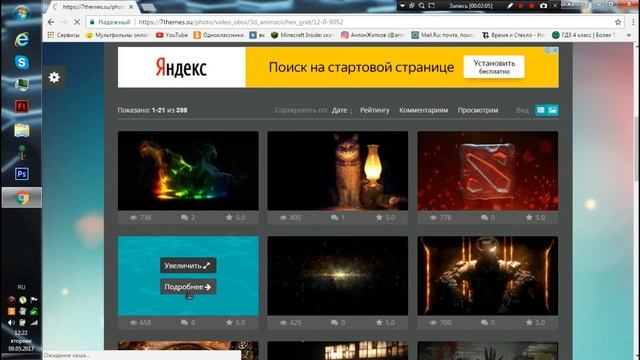Screen dimensions: 640x360
Task: Click the Action Center flag tray icon
Action: 34,300
